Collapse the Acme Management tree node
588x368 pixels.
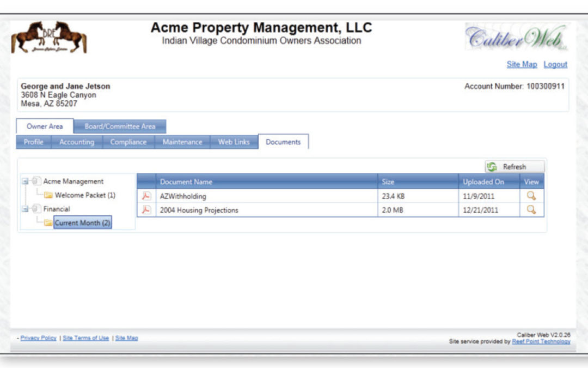(x=25, y=182)
